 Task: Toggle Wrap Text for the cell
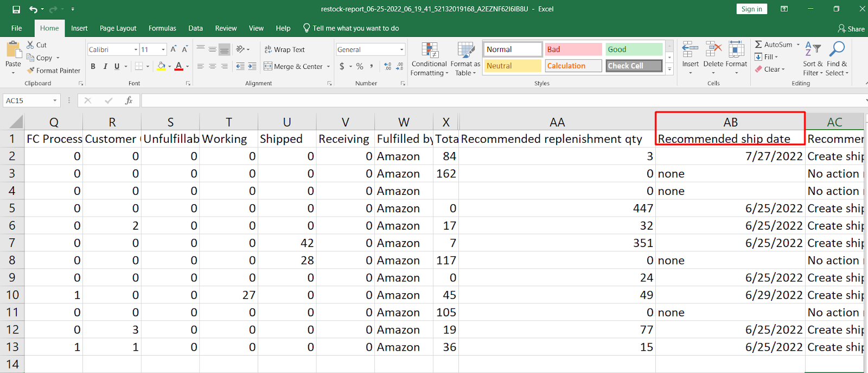pyautogui.click(x=285, y=49)
